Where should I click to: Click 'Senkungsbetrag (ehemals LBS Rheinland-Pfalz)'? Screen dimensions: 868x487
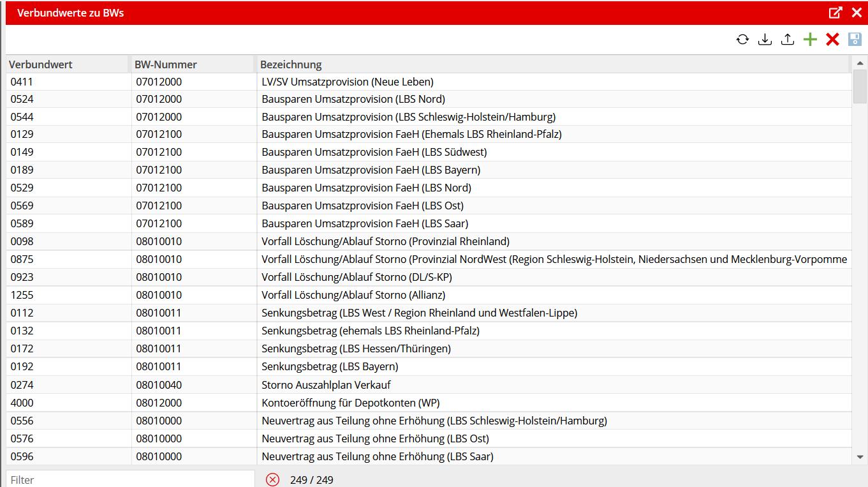[x=371, y=331]
